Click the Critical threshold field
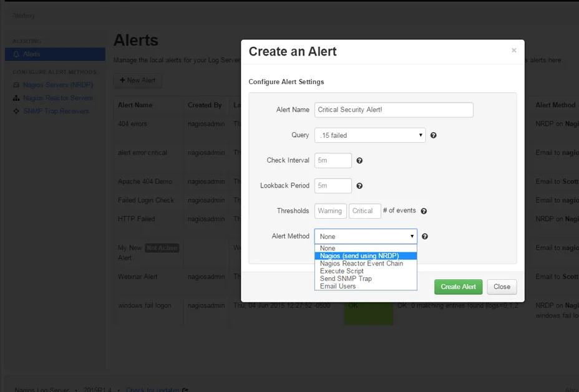579x392 pixels. 365,211
